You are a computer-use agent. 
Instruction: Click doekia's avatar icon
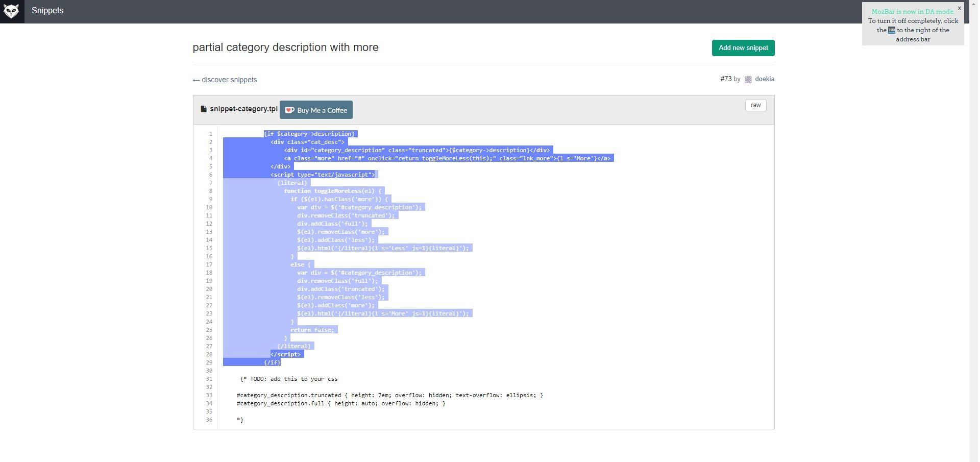coord(748,79)
